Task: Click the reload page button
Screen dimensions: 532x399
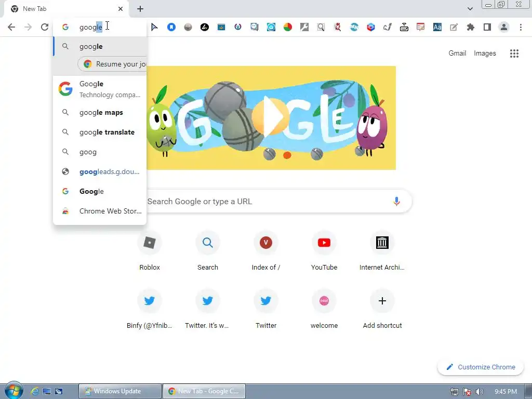Action: [45, 27]
